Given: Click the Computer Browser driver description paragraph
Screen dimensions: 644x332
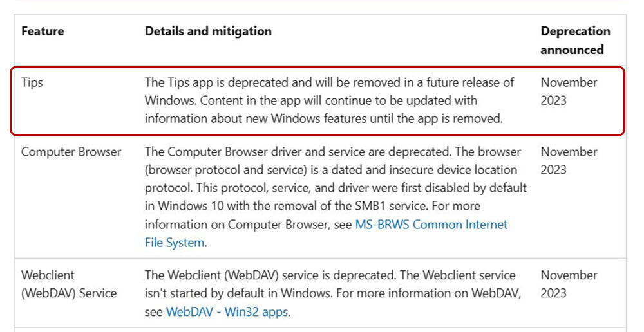Looking at the screenshot, I should point(336,197).
